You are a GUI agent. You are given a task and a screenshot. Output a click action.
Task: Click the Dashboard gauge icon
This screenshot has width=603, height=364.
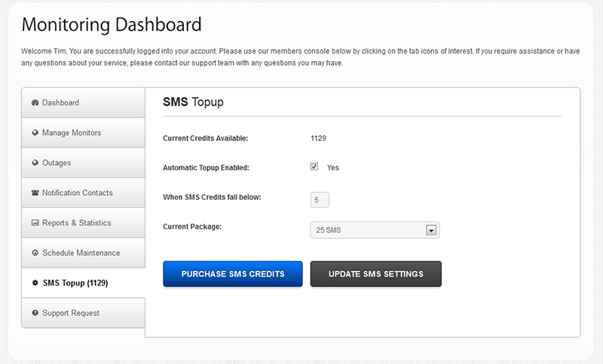[x=35, y=102]
